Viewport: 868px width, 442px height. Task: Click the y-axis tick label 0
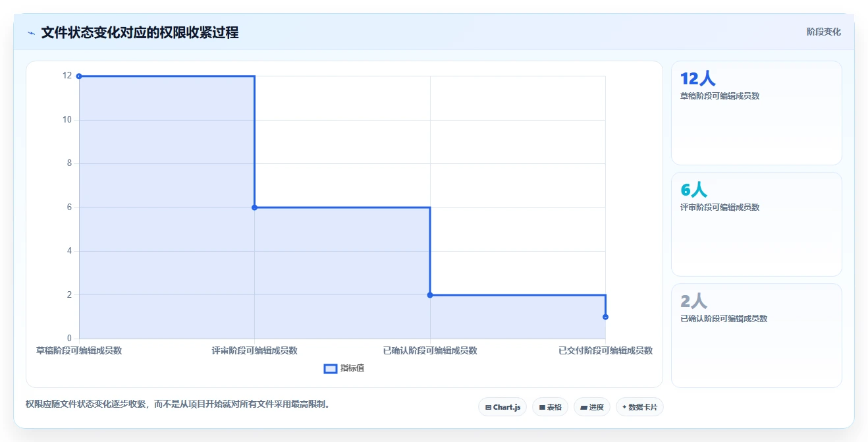click(69, 339)
